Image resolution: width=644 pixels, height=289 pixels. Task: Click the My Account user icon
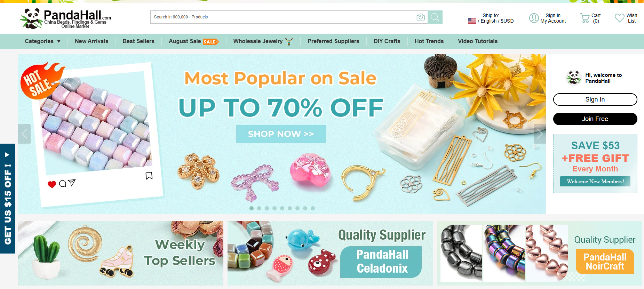click(x=534, y=18)
